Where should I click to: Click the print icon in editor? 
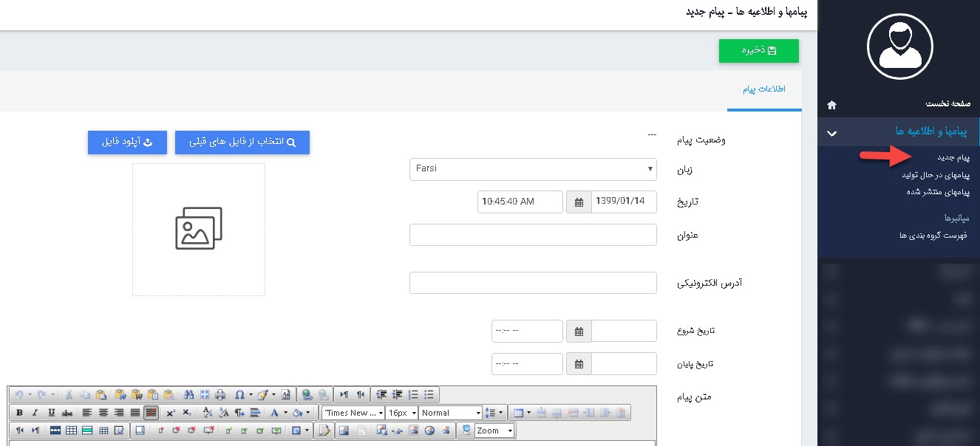tap(220, 394)
